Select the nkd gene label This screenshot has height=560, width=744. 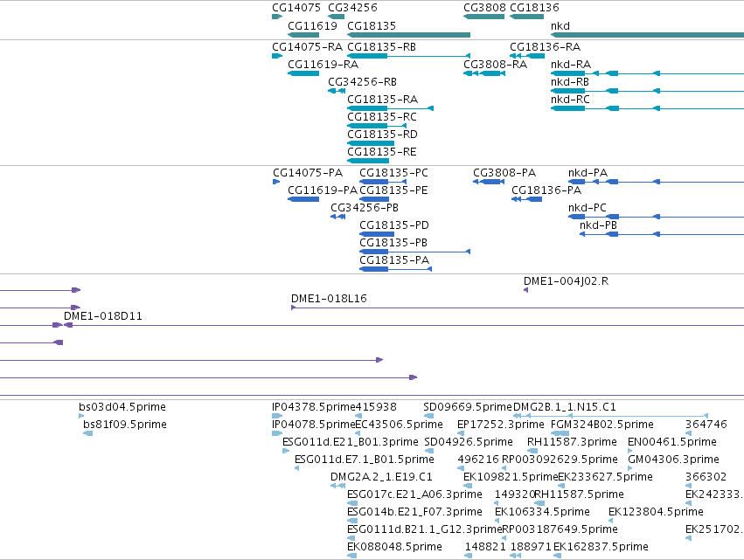click(x=560, y=25)
